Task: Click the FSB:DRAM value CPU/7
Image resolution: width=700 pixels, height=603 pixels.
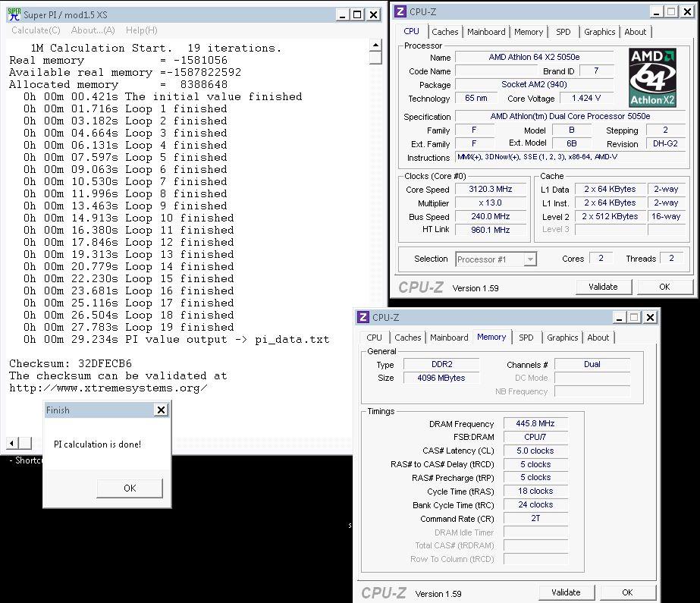Action: click(535, 437)
